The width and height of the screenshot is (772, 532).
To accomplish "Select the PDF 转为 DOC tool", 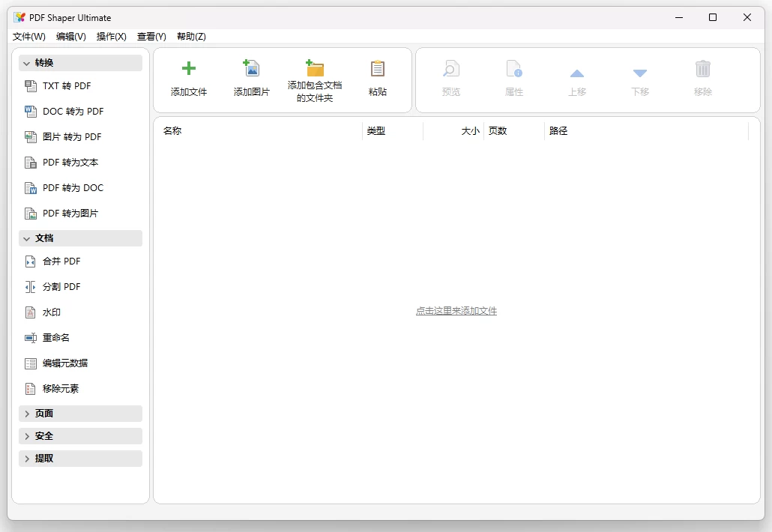I will [x=70, y=187].
